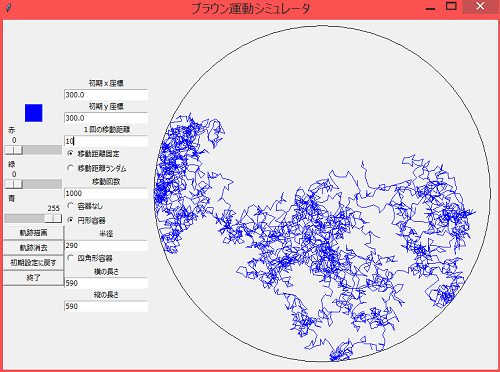500x372 pixels.
Task: Click the 軌跡消去 button
Action: 33,247
